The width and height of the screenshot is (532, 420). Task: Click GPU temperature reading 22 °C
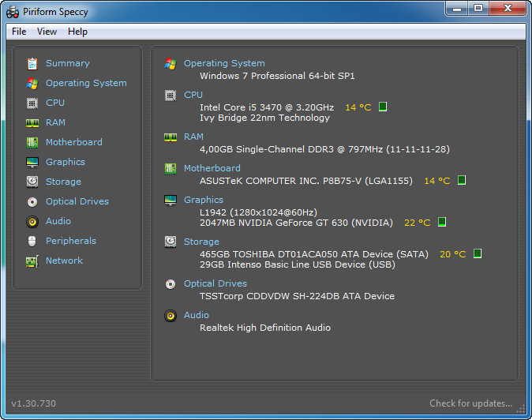(418, 223)
